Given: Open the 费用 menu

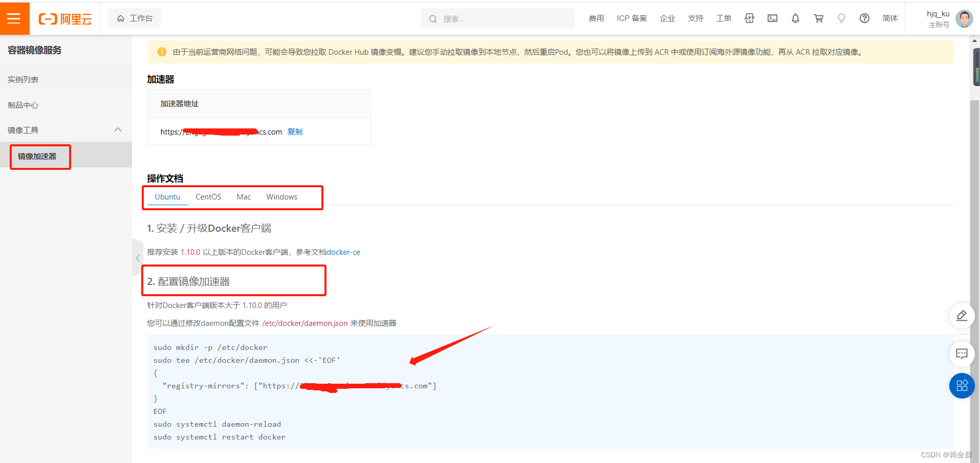Looking at the screenshot, I should (596, 18).
